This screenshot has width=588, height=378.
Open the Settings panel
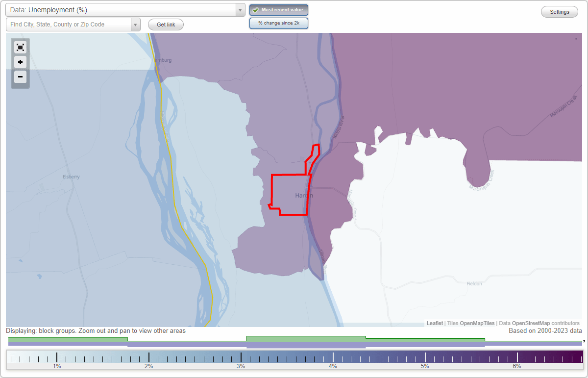pyautogui.click(x=559, y=11)
